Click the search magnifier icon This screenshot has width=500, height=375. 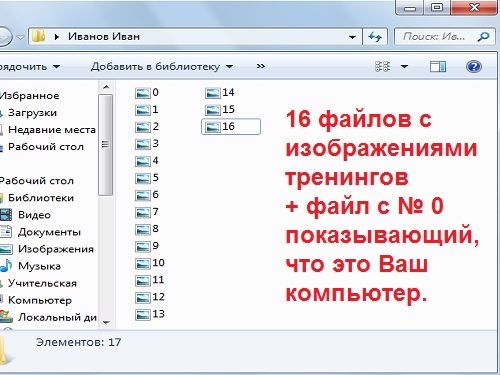coord(483,36)
